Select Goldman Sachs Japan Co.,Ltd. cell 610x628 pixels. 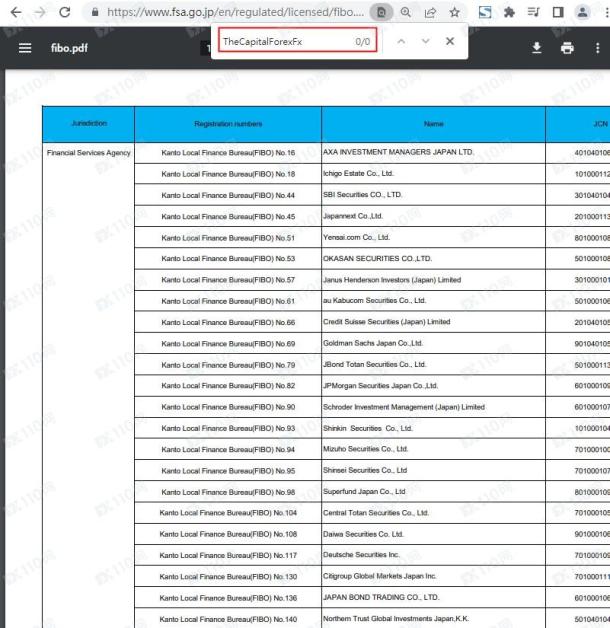(433, 343)
